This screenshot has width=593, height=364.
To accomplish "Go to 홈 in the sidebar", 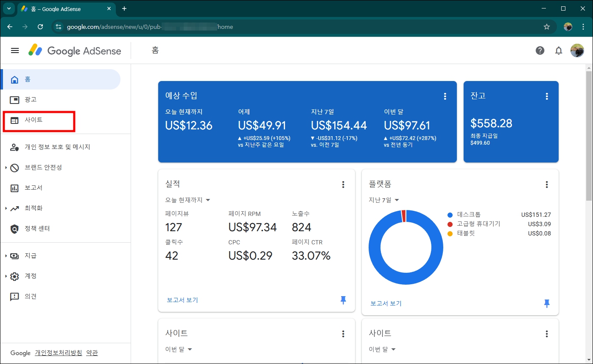I will pyautogui.click(x=61, y=79).
